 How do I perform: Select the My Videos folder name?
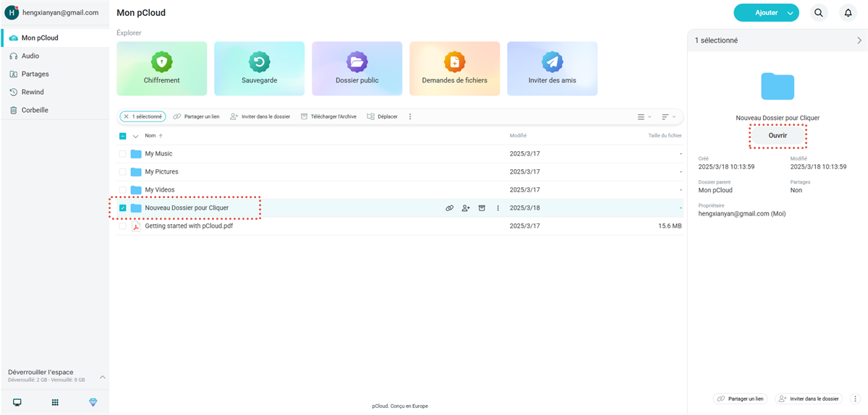159,189
